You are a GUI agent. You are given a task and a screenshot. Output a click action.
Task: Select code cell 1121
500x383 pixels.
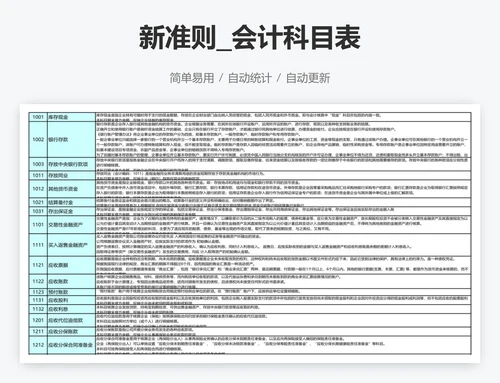[x=38, y=265]
